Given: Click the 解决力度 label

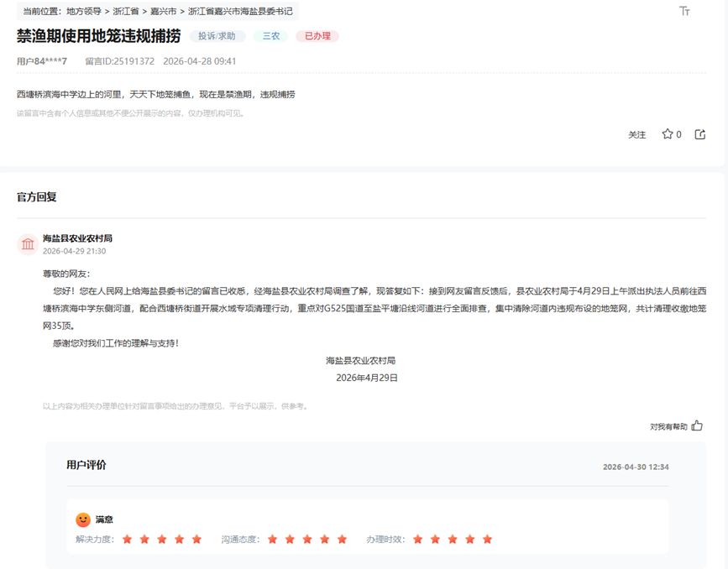Looking at the screenshot, I should coord(95,540).
